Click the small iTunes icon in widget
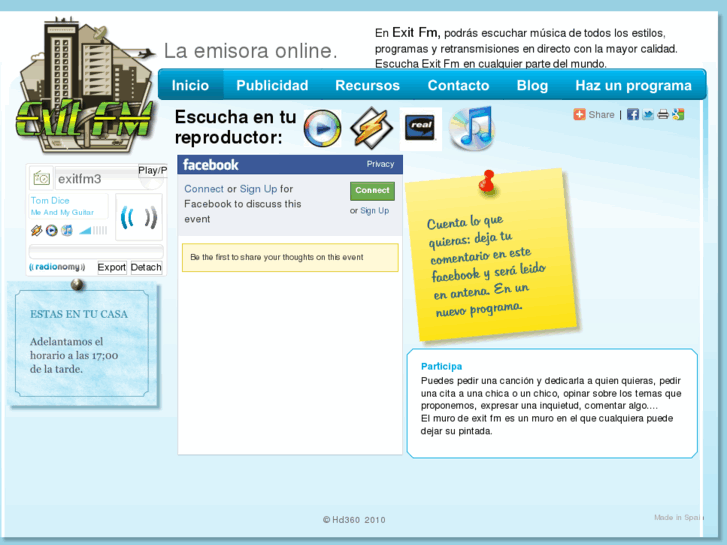727x545 pixels. [67, 230]
